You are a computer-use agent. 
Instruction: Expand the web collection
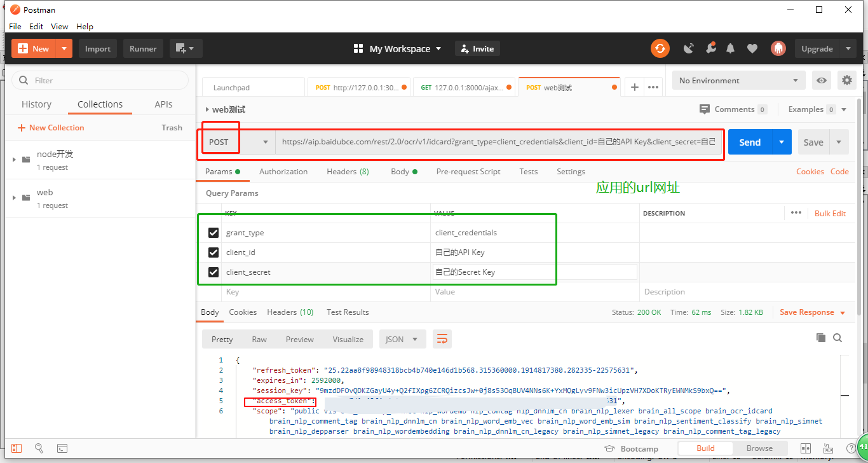tap(14, 198)
